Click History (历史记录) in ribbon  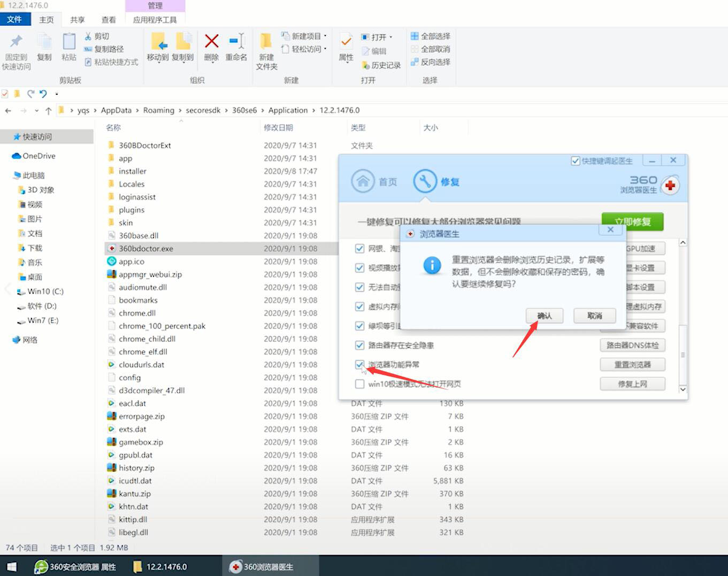click(x=381, y=65)
